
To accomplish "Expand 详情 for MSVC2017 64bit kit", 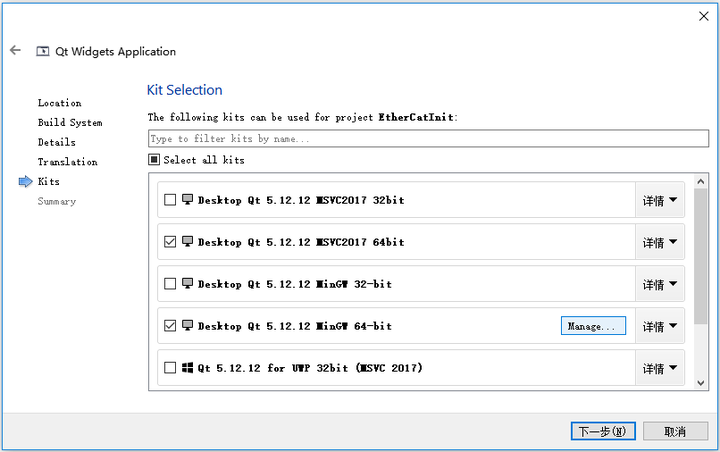I will [x=659, y=242].
